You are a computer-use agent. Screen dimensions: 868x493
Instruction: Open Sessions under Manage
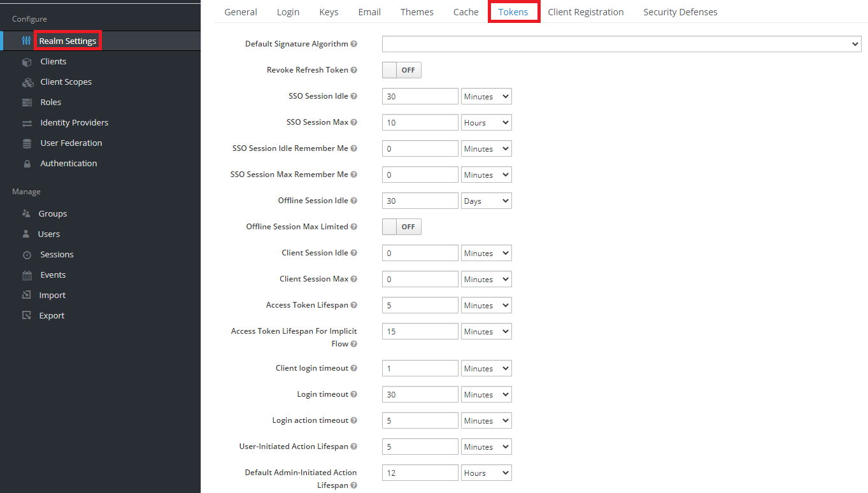coord(57,255)
